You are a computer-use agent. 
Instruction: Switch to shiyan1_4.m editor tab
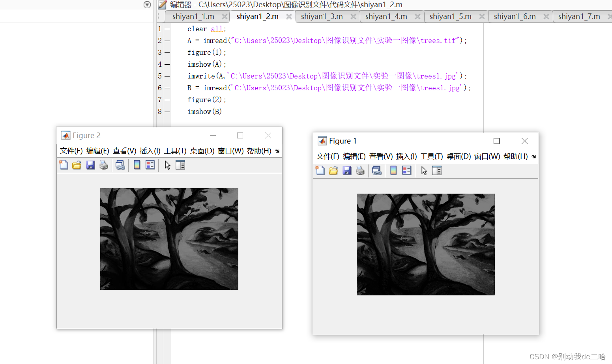386,17
